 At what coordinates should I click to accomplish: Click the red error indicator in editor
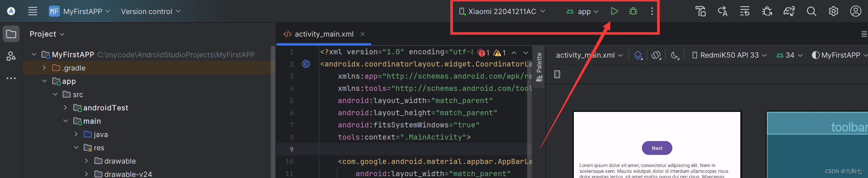[x=484, y=53]
